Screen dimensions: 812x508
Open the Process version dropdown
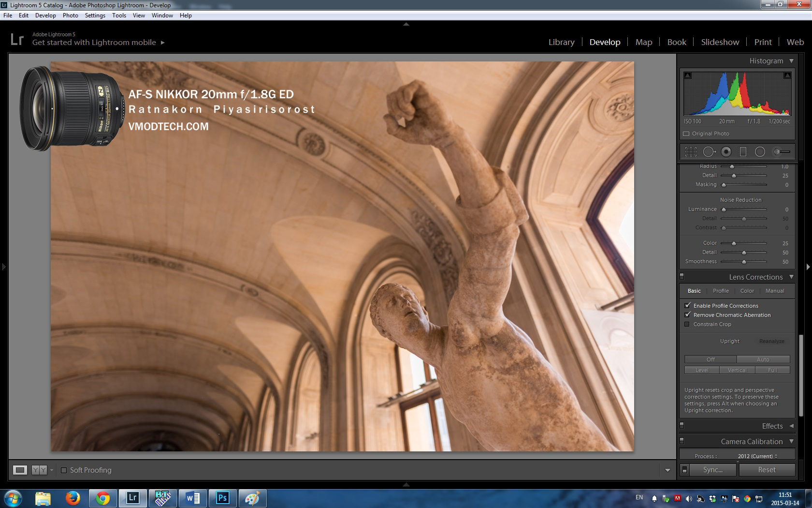point(758,456)
